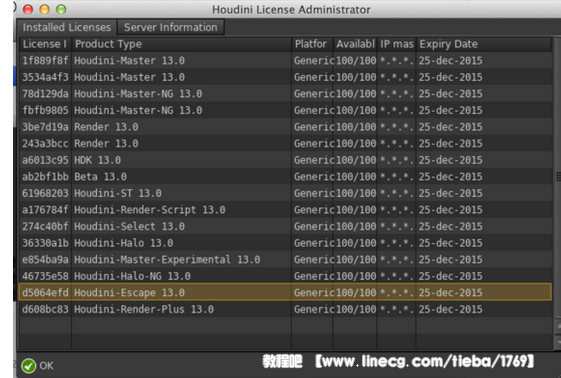Sort by License ID column header
This screenshot has height=378, width=561.
coord(45,44)
